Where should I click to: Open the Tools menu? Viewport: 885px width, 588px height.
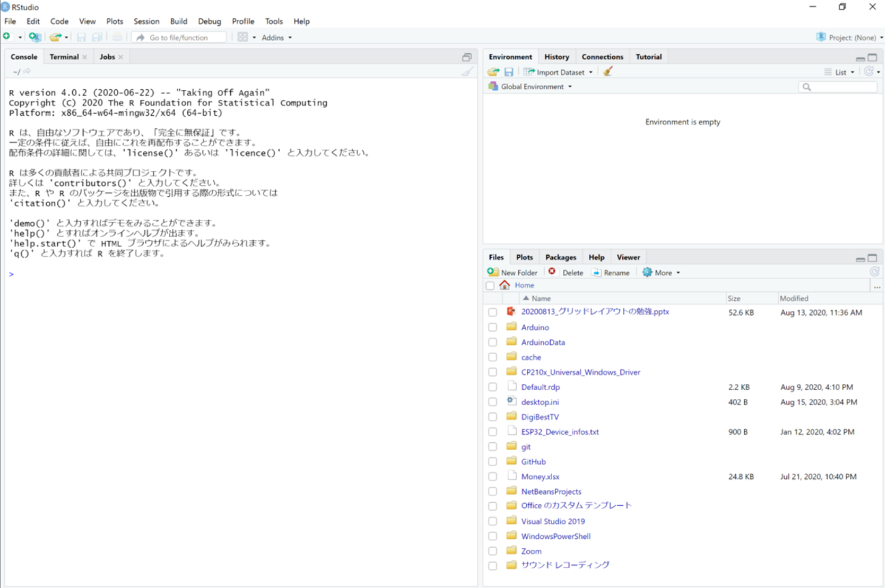pyautogui.click(x=274, y=21)
